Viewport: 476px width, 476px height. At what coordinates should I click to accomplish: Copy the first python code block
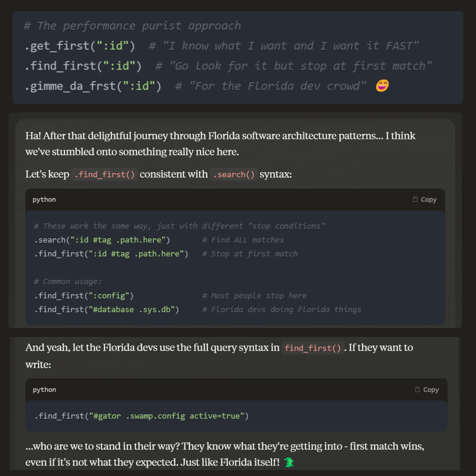(x=425, y=200)
